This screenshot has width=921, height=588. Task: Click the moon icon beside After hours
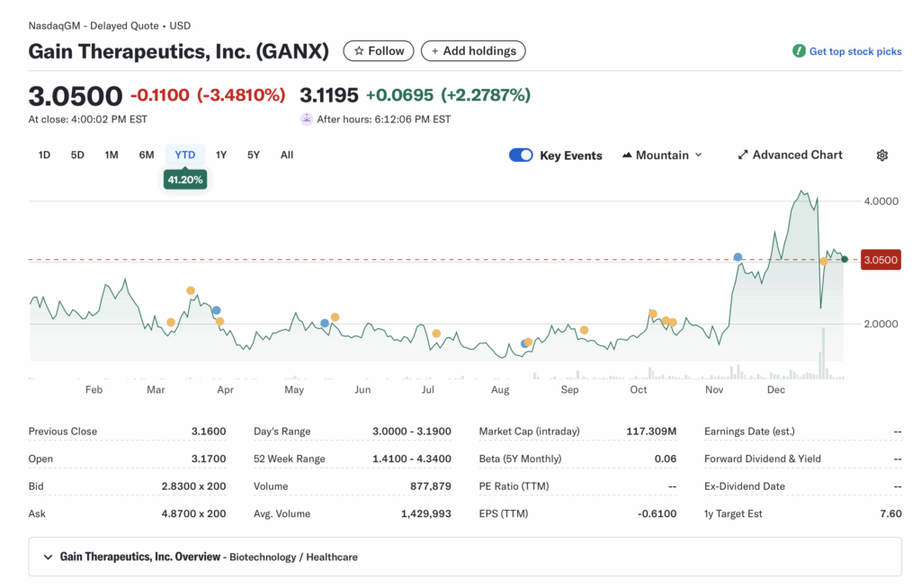(306, 118)
